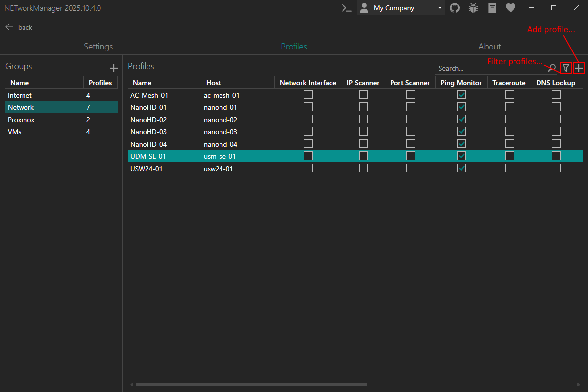Expand the My Company profile dropdown
Image resolution: width=588 pixels, height=392 pixels.
tap(440, 8)
